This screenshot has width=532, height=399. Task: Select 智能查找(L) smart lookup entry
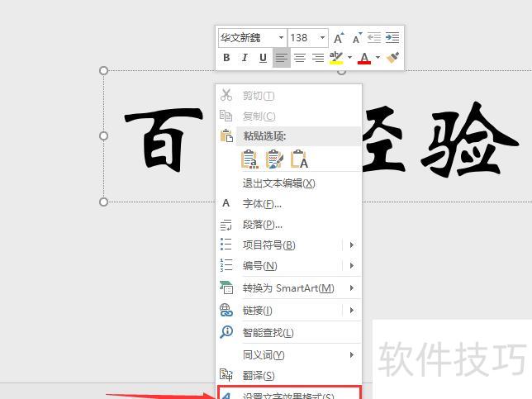click(x=289, y=333)
